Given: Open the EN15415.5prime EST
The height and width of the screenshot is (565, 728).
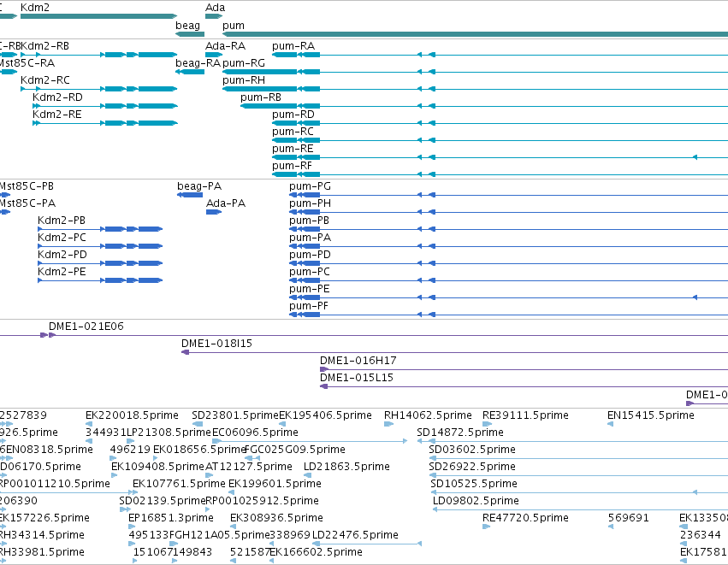Looking at the screenshot, I should [651, 415].
